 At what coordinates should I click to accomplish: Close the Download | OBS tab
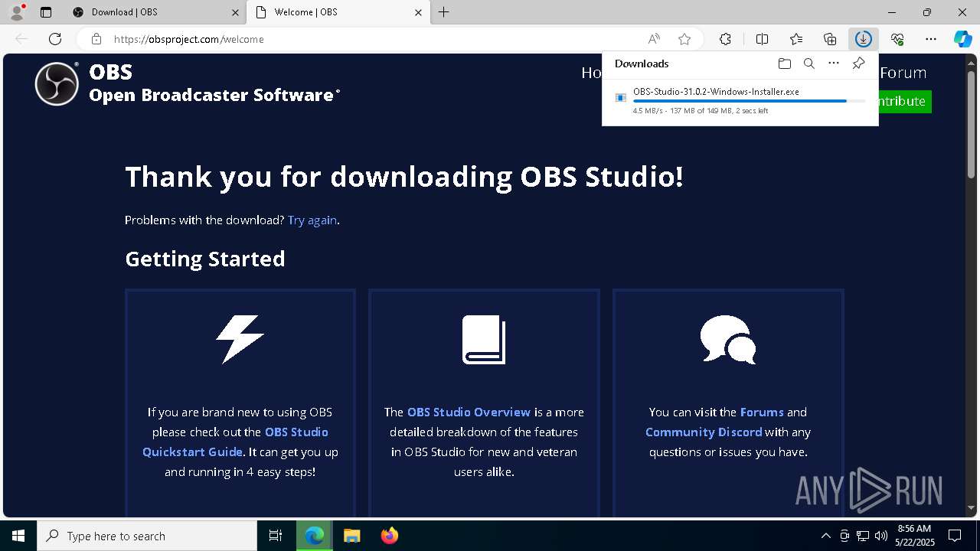(234, 12)
